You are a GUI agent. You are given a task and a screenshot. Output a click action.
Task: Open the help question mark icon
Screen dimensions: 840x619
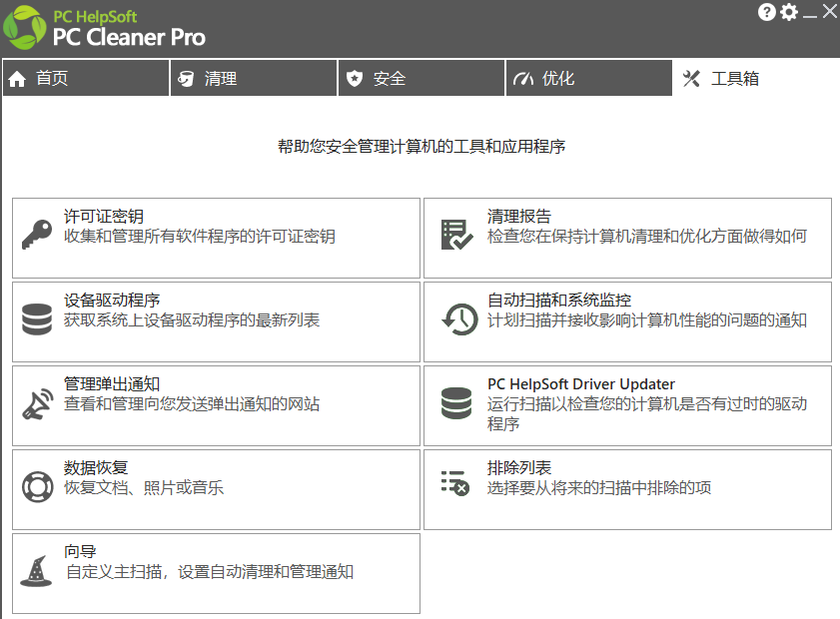(767, 12)
